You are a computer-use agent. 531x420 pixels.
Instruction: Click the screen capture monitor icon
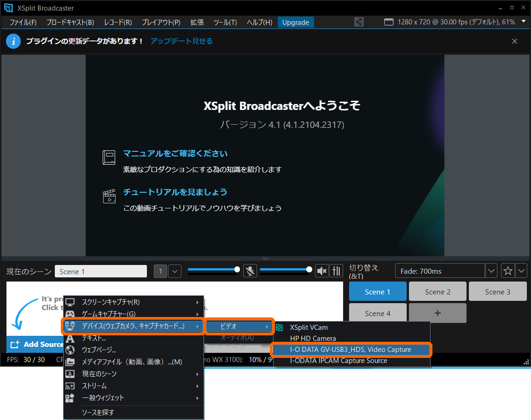pos(70,302)
